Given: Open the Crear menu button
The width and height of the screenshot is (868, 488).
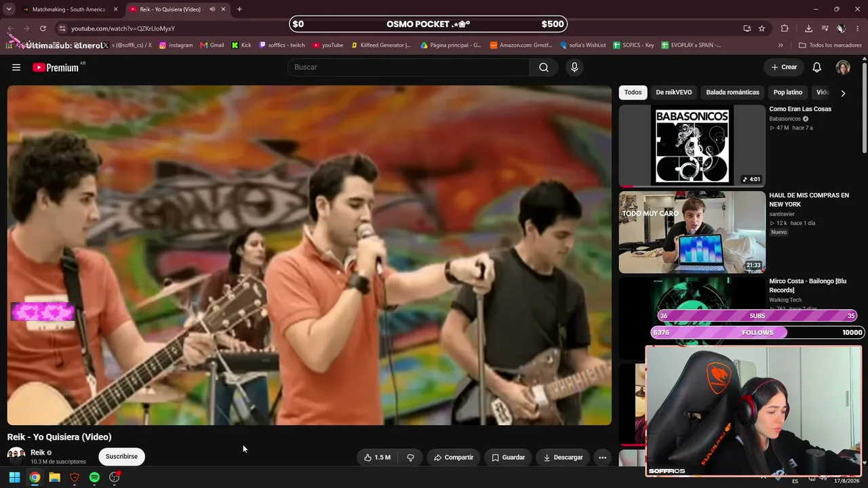Looking at the screenshot, I should (784, 67).
